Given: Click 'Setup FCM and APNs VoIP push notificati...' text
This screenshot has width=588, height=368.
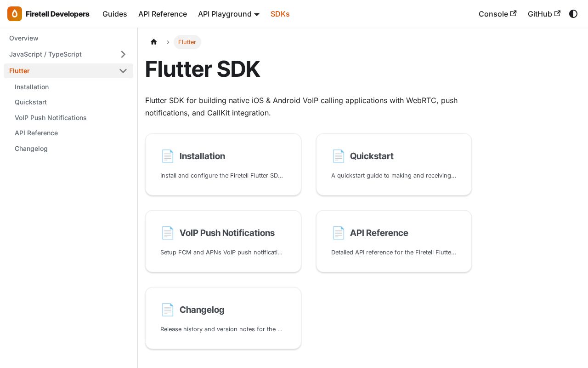Looking at the screenshot, I should pyautogui.click(x=221, y=252).
